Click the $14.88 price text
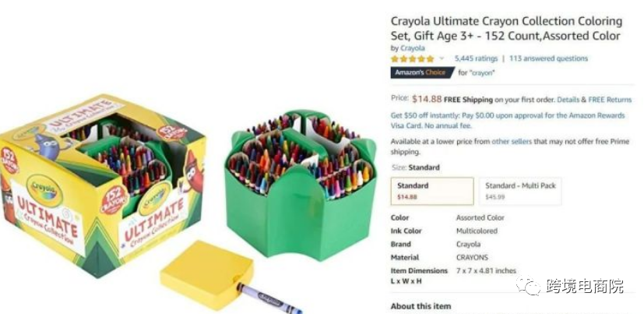The width and height of the screenshot is (644, 314). click(428, 99)
